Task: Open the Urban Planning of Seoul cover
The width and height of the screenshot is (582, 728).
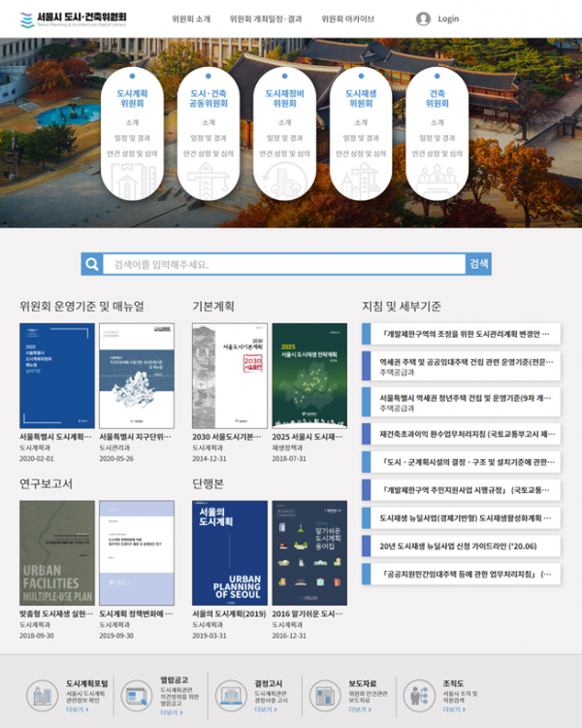Action: [230, 553]
